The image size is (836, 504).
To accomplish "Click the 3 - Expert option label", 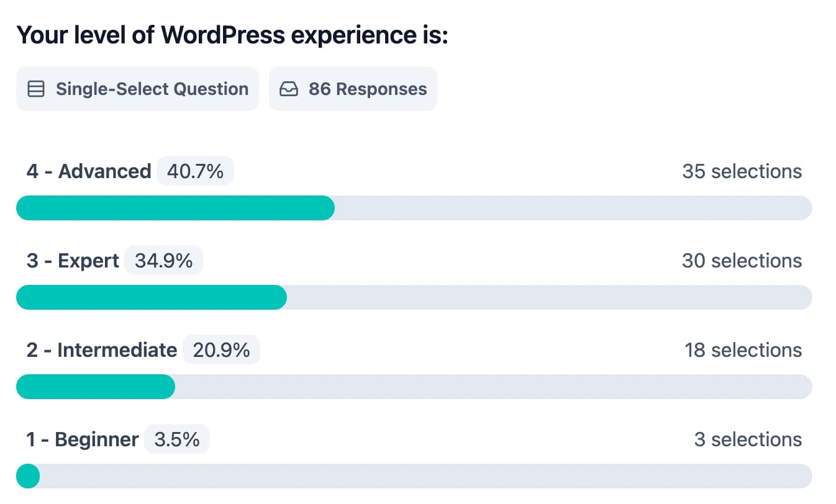I will (73, 261).
